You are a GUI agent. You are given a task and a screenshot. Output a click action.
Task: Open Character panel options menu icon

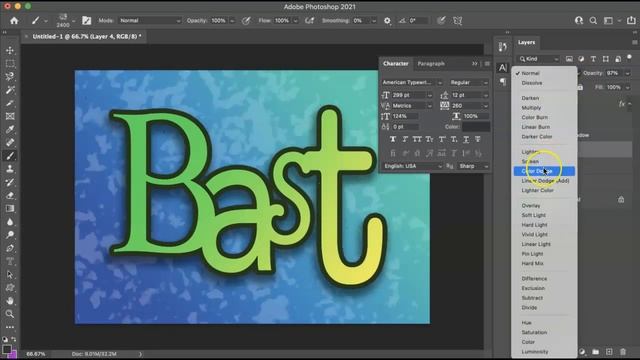point(487,64)
